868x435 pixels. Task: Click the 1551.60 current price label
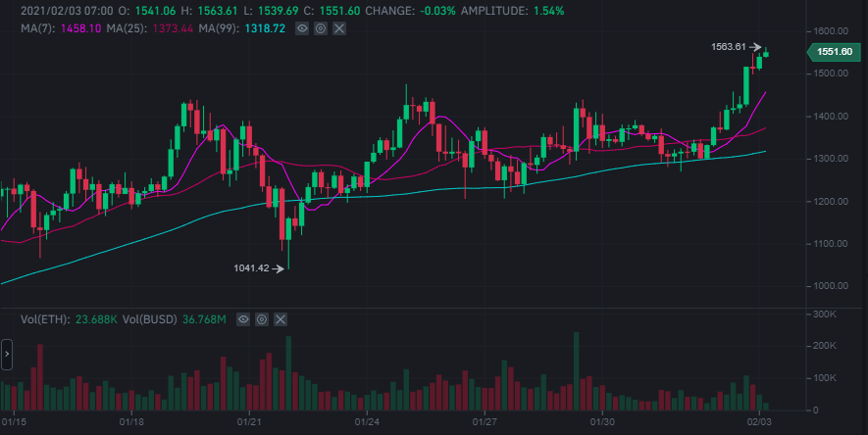tap(834, 51)
